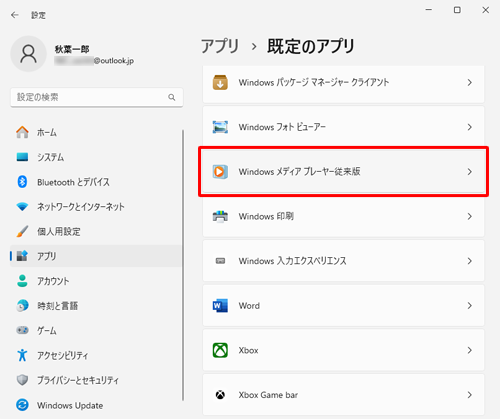Viewport: 500px width, 419px height.
Task: Click the Word label text
Action: pos(249,306)
